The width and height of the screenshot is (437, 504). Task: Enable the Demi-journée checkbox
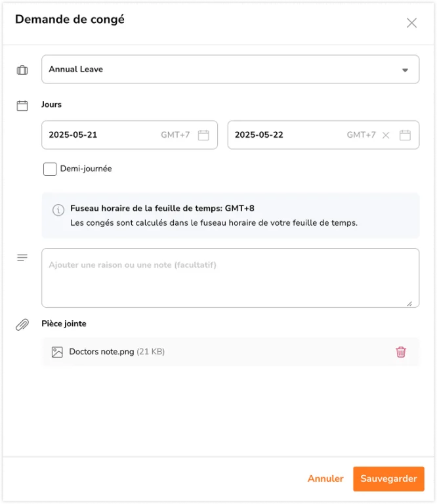(x=50, y=169)
